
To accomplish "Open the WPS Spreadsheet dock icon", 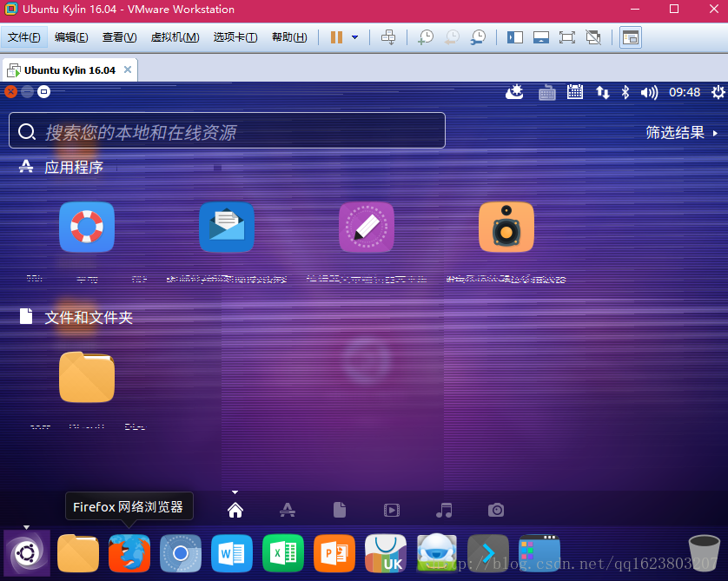I will [x=282, y=552].
